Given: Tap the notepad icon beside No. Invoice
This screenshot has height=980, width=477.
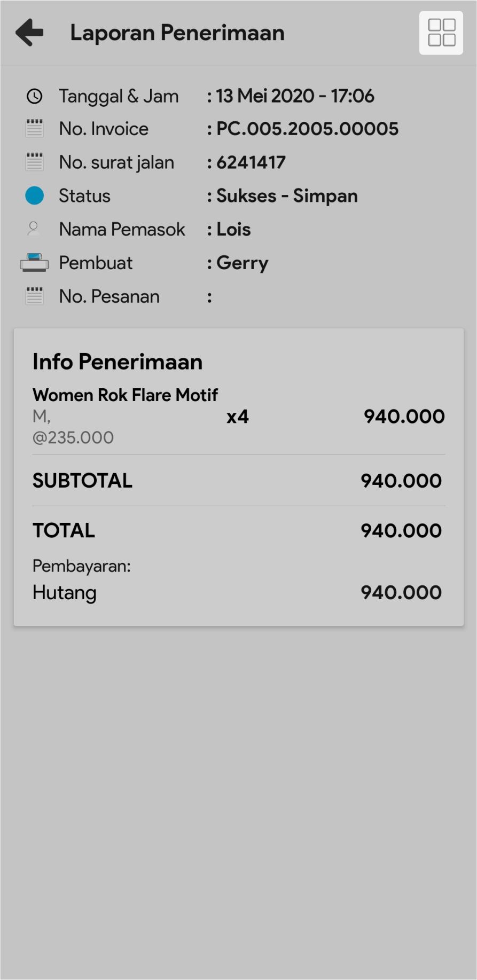Looking at the screenshot, I should [x=35, y=129].
